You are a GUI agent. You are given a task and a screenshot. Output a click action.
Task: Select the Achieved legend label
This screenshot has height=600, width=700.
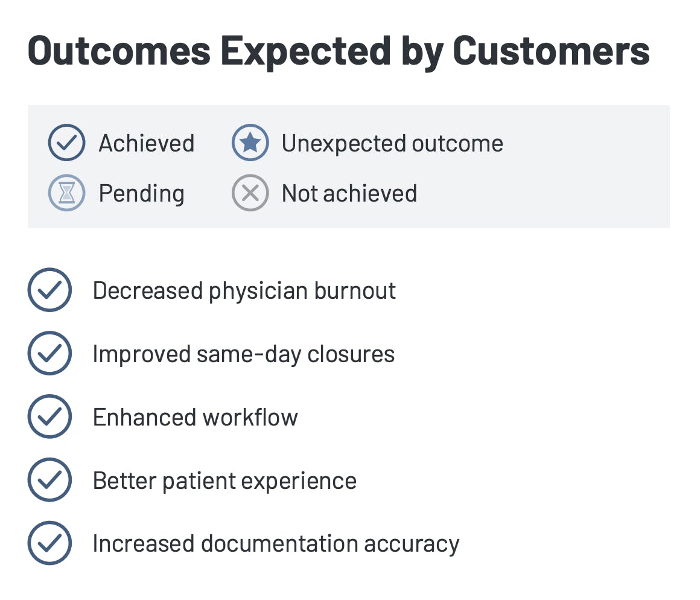pyautogui.click(x=147, y=144)
